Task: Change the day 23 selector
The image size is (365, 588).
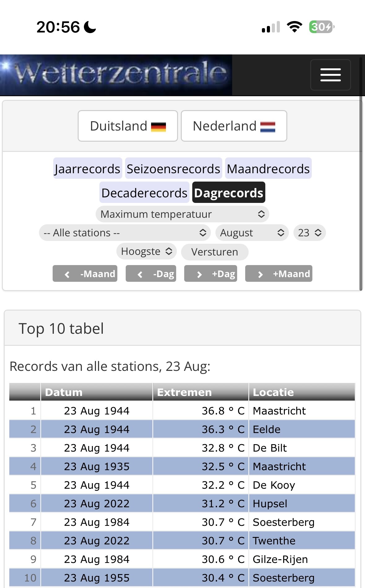Action: tap(310, 233)
